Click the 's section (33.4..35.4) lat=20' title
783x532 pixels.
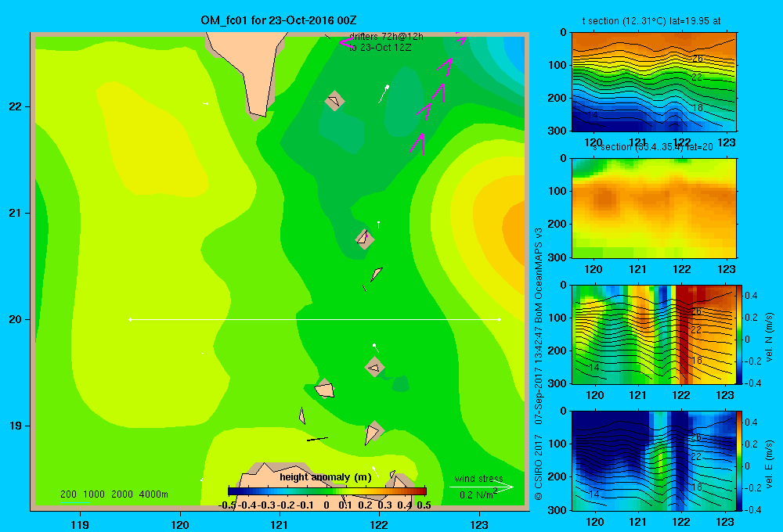coord(653,147)
